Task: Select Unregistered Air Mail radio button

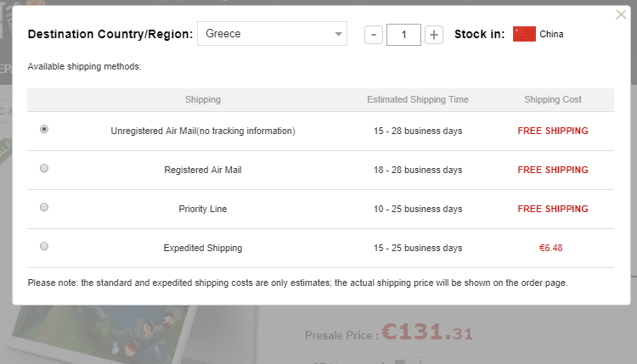Action: coord(44,129)
